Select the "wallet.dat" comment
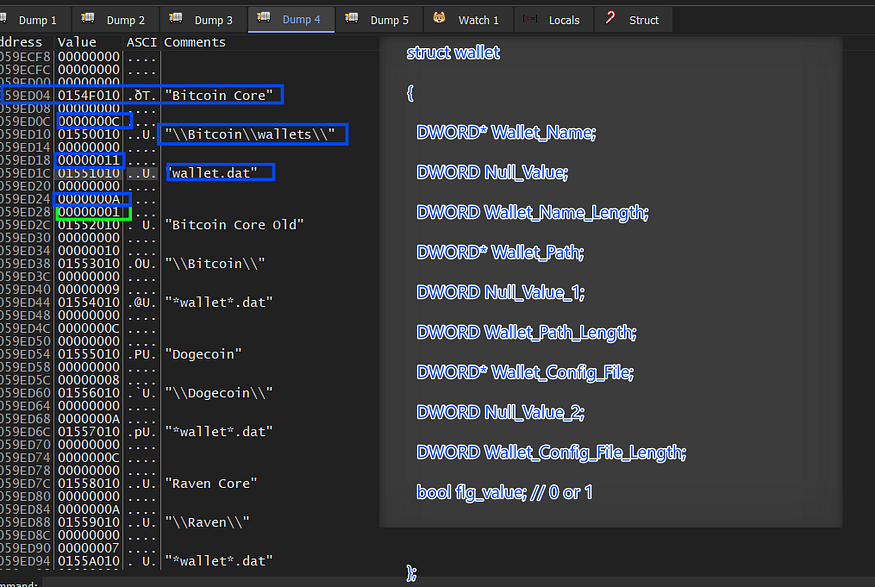Viewport: 875px width, 587px height. (214, 173)
